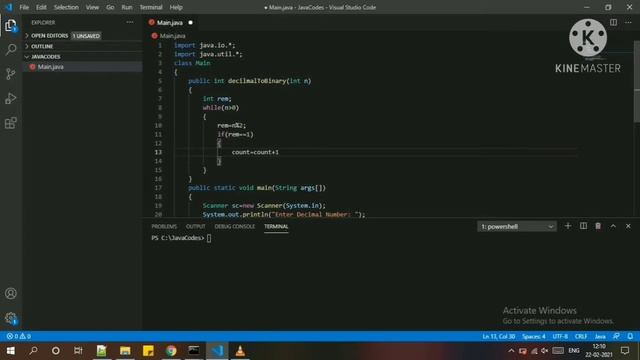Open the Search view in activity bar
Screen dimensions: 640x360
click(11, 50)
